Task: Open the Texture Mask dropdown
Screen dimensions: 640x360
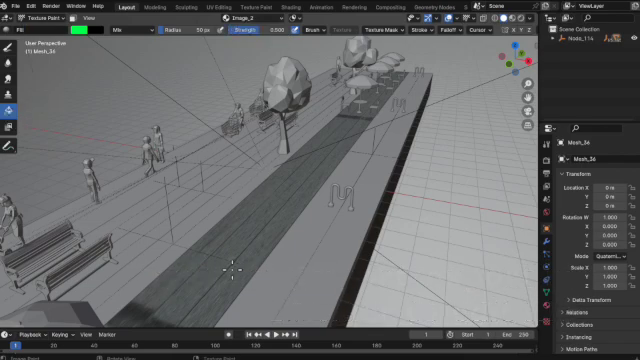Action: coord(384,30)
